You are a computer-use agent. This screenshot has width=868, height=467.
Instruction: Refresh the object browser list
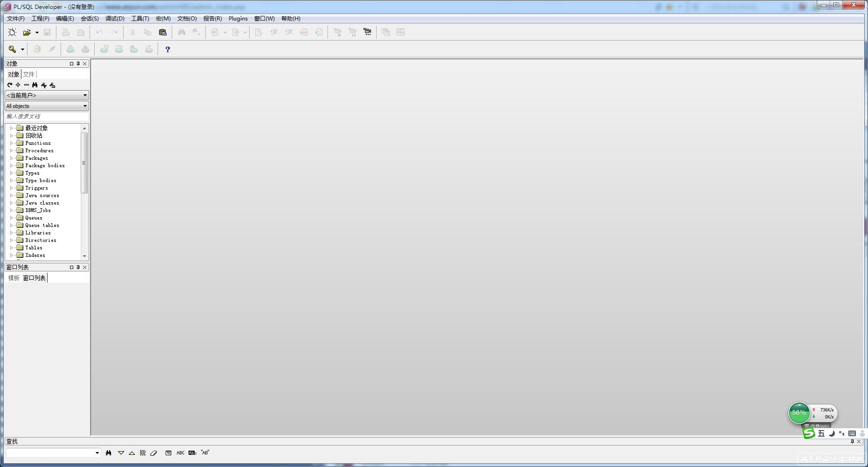pyautogui.click(x=9, y=85)
